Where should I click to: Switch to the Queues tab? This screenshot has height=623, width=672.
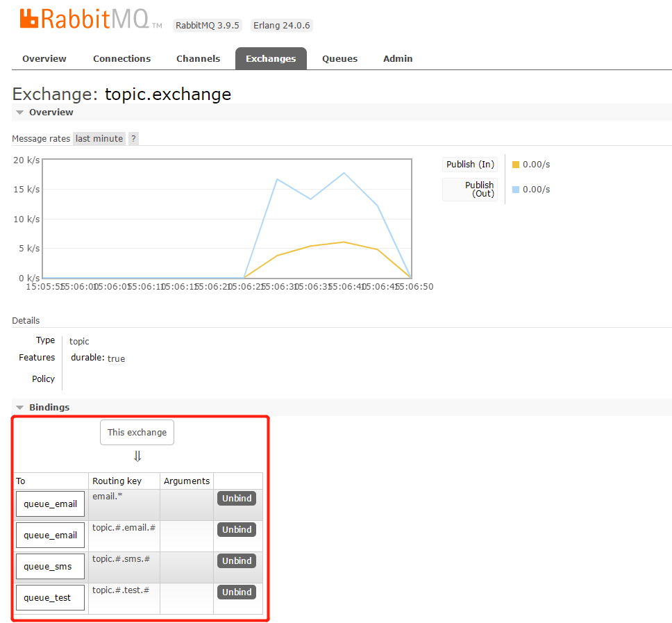339,58
